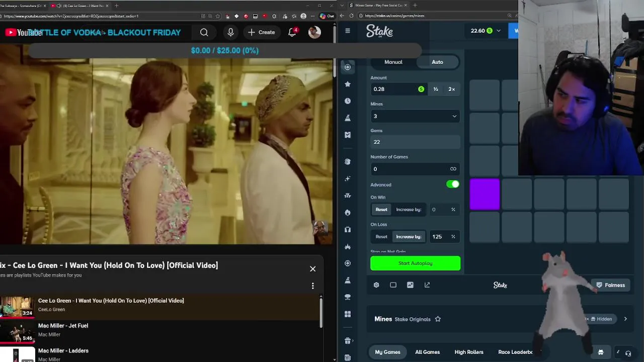
Task: Open the Stake hamburger menu
Action: (x=347, y=31)
